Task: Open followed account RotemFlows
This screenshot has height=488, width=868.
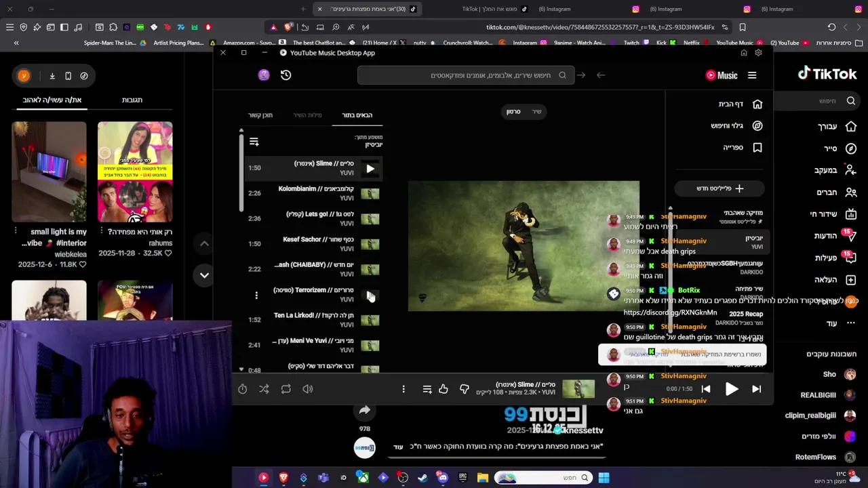Action: [x=825, y=457]
